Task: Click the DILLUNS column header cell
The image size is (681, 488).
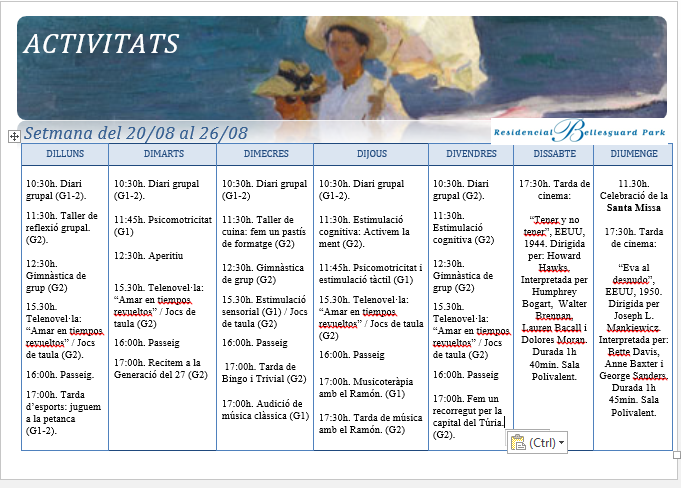Action: pyautogui.click(x=65, y=154)
